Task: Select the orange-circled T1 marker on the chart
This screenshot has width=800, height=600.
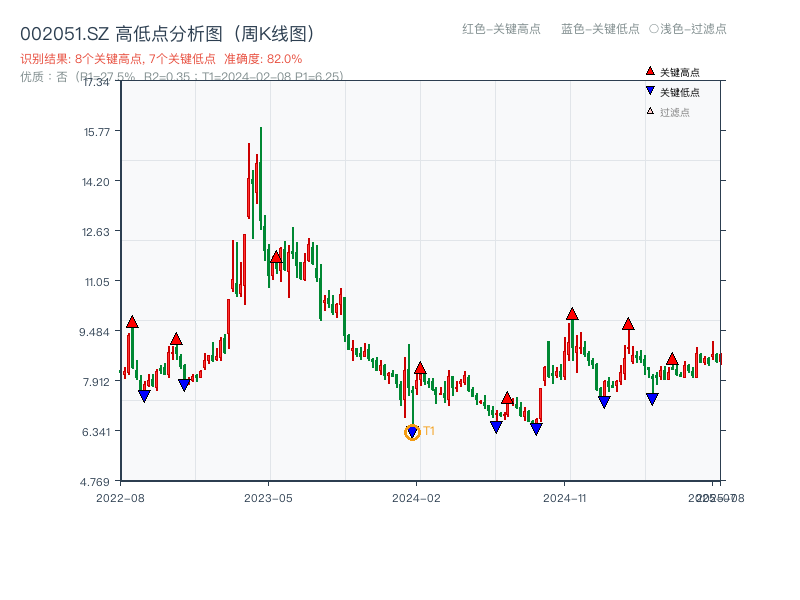Action: point(411,432)
